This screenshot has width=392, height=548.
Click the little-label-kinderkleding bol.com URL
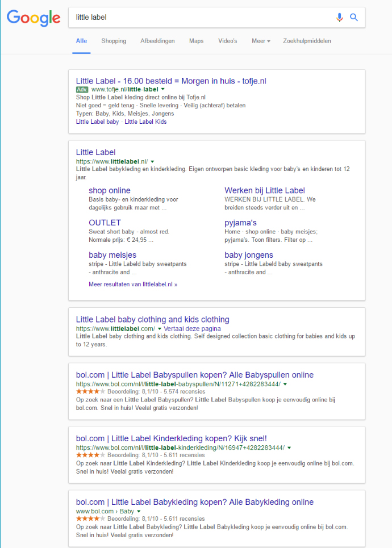[x=181, y=447]
